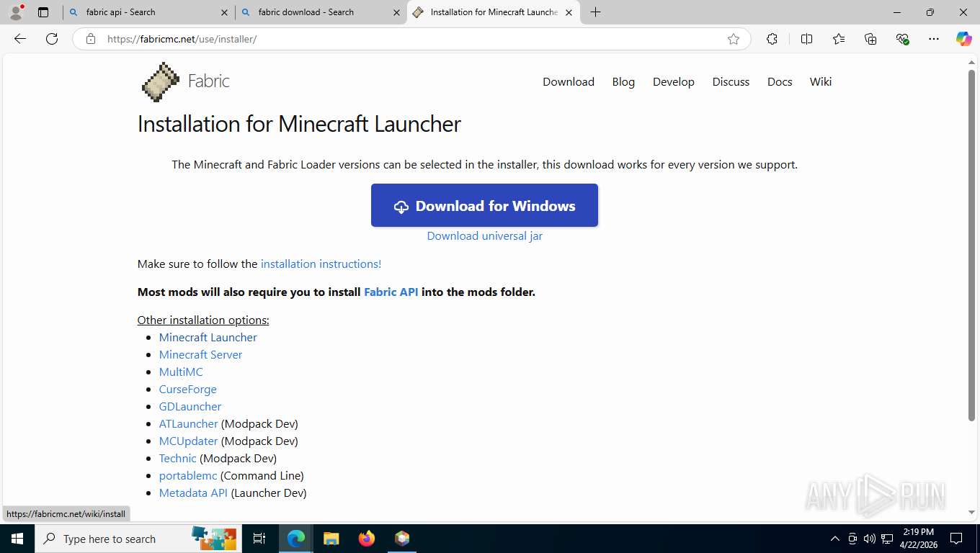Switch to the fabric api Search tab
980x553 pixels.
click(x=148, y=12)
